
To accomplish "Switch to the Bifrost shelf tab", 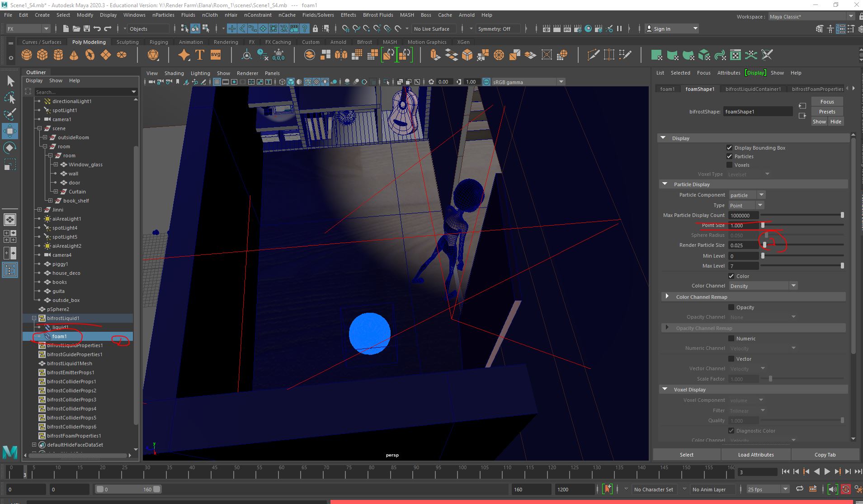I will 364,42.
